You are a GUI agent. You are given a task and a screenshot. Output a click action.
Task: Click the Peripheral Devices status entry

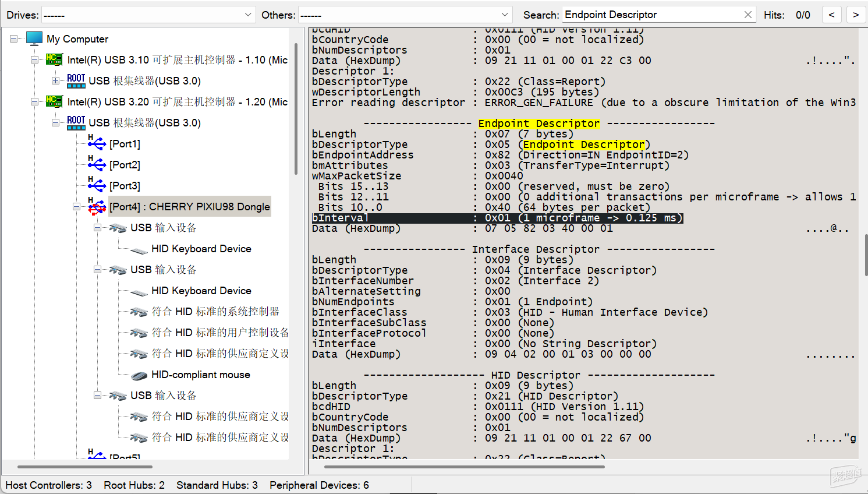(x=319, y=485)
